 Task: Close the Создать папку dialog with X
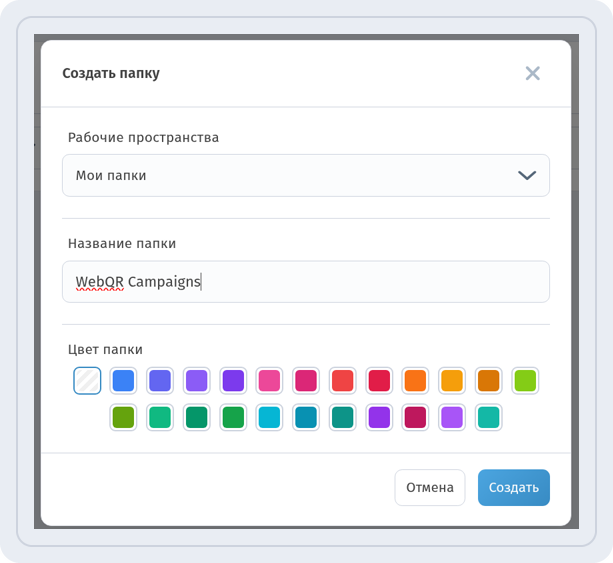(532, 73)
